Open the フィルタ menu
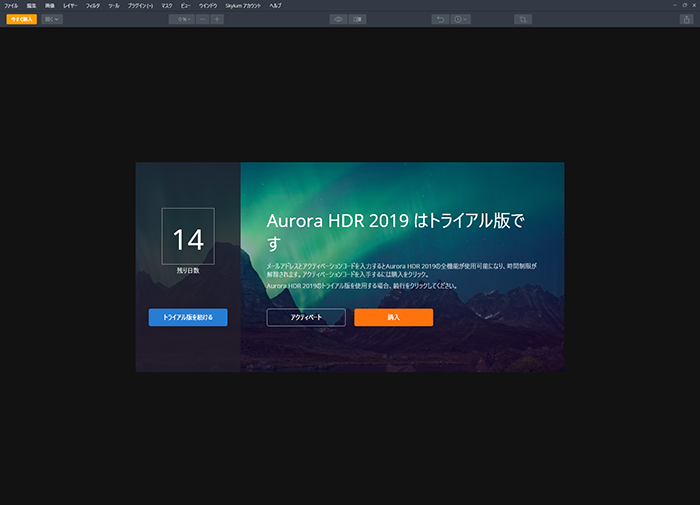This screenshot has height=505, width=700. 93,6
